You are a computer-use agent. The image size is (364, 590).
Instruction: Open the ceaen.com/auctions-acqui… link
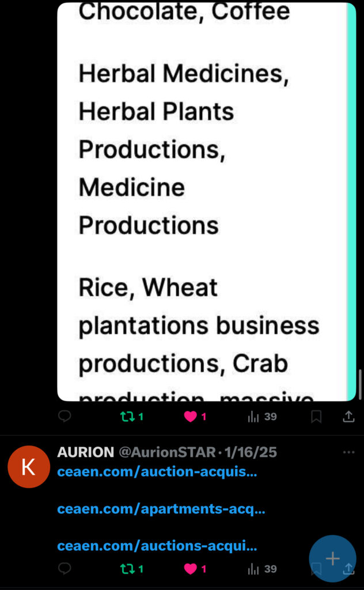157,546
